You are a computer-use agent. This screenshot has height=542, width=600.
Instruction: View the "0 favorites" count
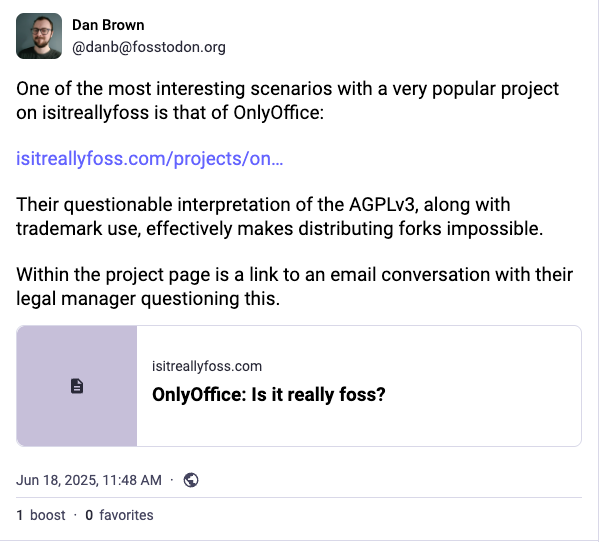click(x=119, y=515)
